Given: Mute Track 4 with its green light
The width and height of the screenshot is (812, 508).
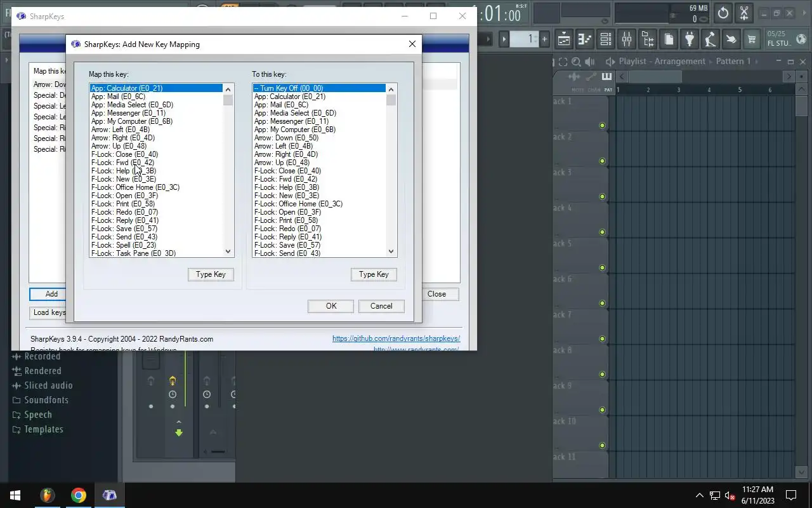Looking at the screenshot, I should 602,232.
